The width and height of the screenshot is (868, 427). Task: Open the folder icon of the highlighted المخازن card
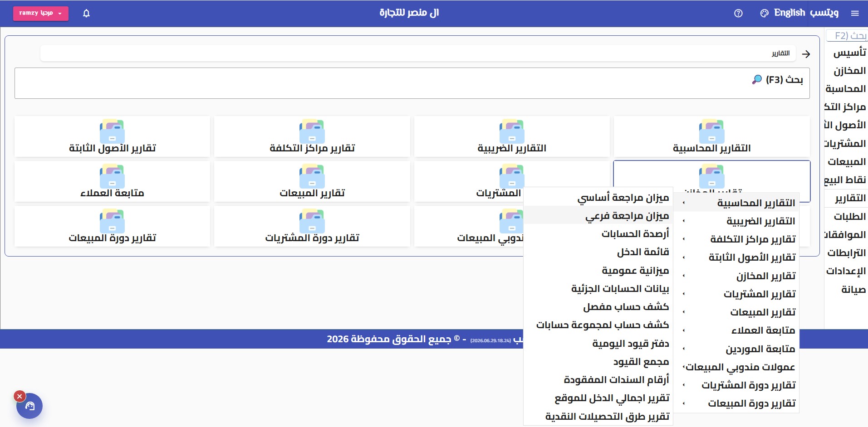pos(712,176)
